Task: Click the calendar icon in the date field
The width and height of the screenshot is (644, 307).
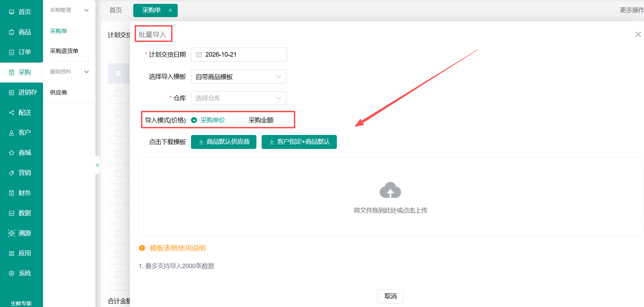Action: click(x=199, y=55)
